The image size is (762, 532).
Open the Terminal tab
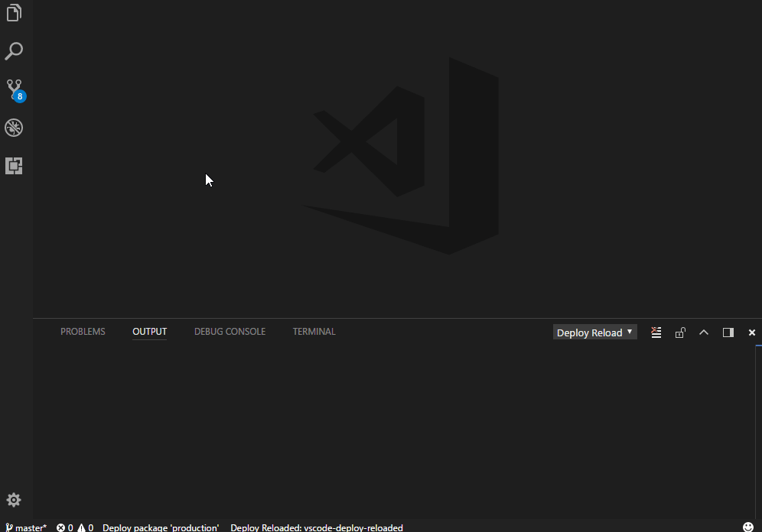(314, 332)
